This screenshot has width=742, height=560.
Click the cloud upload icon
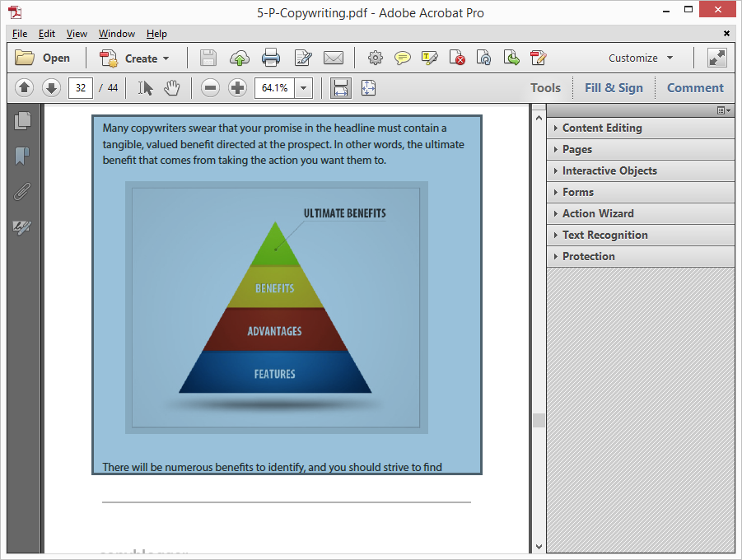(240, 58)
